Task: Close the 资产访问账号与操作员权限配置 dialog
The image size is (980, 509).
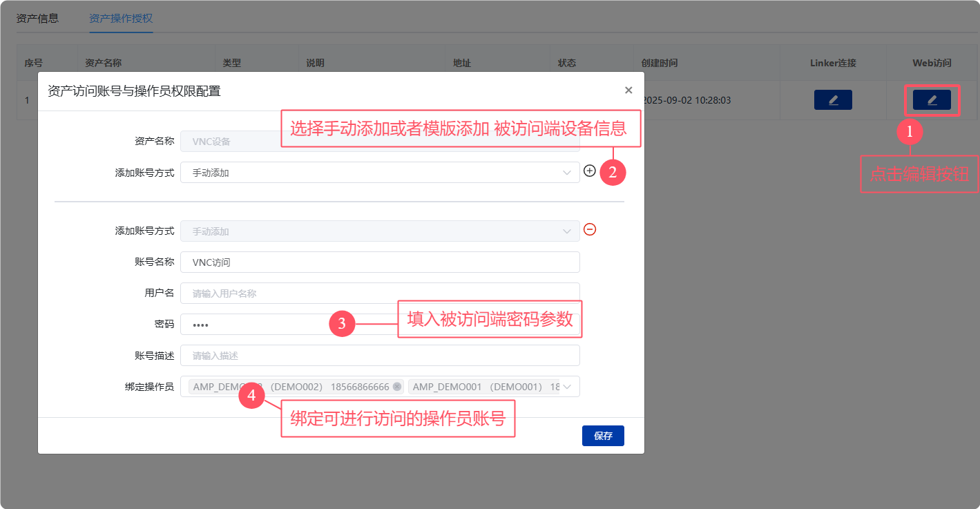Action: tap(628, 90)
